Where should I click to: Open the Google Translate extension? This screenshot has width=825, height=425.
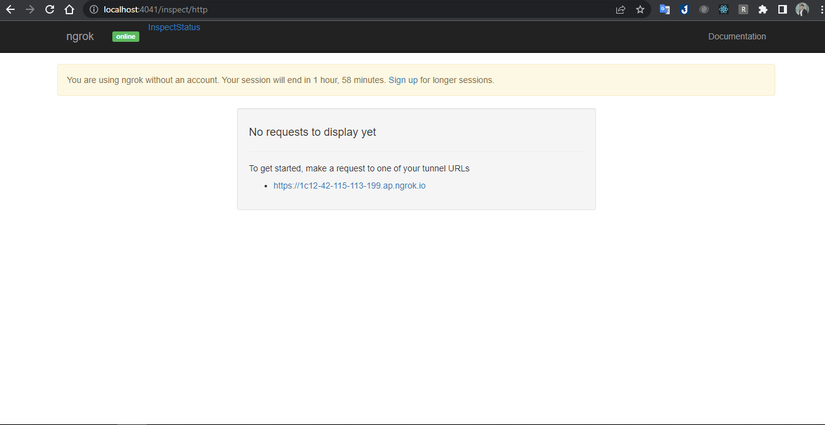click(664, 9)
